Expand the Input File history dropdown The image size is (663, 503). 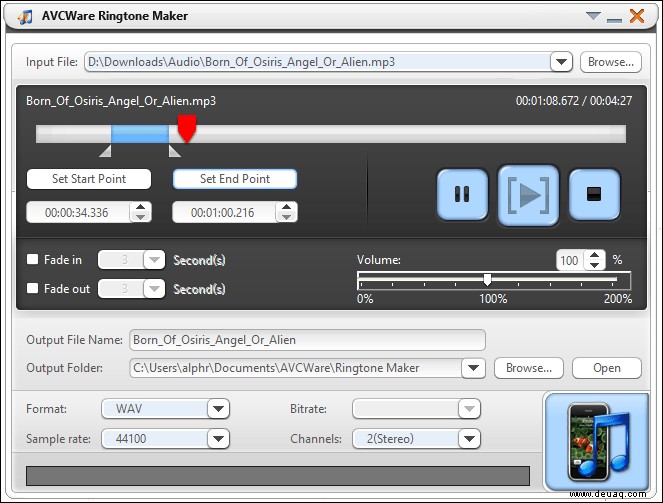point(562,62)
